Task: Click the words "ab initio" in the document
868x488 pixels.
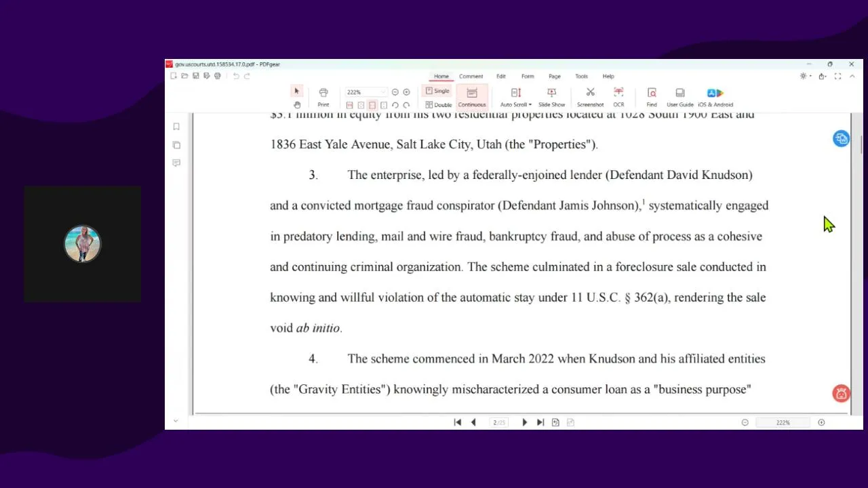Action: pyautogui.click(x=318, y=328)
